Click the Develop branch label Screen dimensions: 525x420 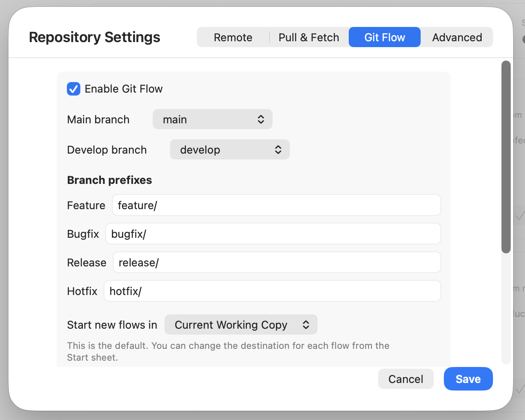click(107, 150)
